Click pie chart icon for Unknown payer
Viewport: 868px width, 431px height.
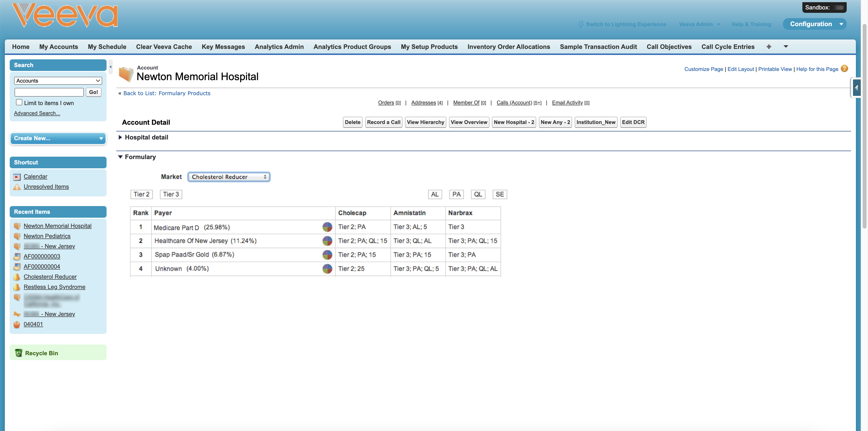pos(327,269)
